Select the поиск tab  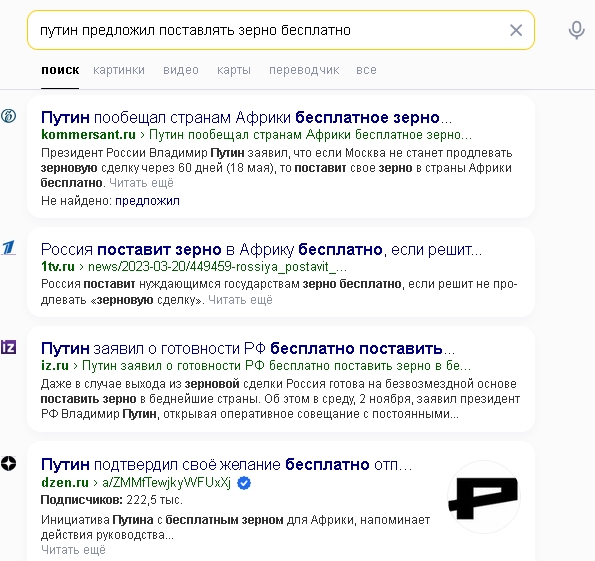[x=60, y=70]
